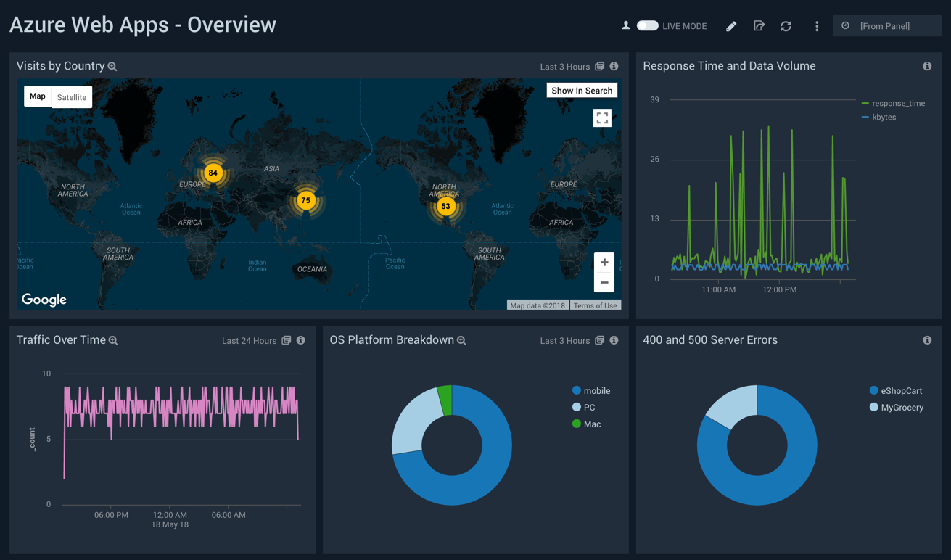Toggle the response_time legend series
Image resolution: width=951 pixels, height=560 pixels.
(x=898, y=103)
